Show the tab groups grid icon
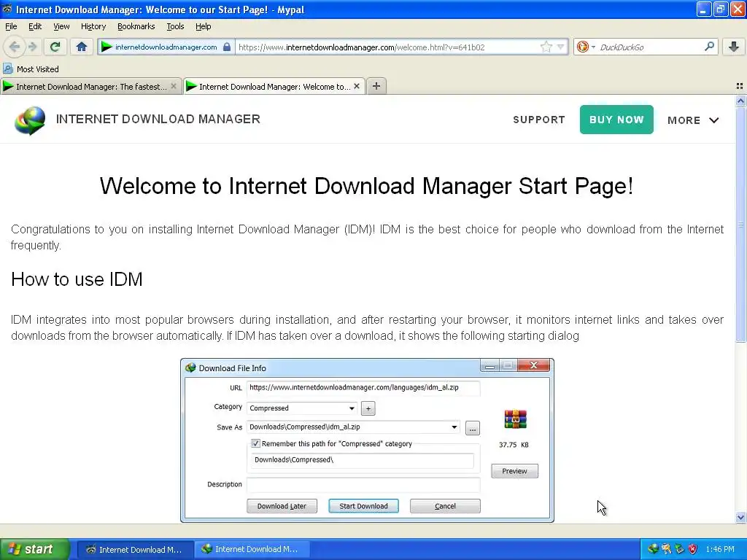The height and width of the screenshot is (560, 747). (x=740, y=86)
